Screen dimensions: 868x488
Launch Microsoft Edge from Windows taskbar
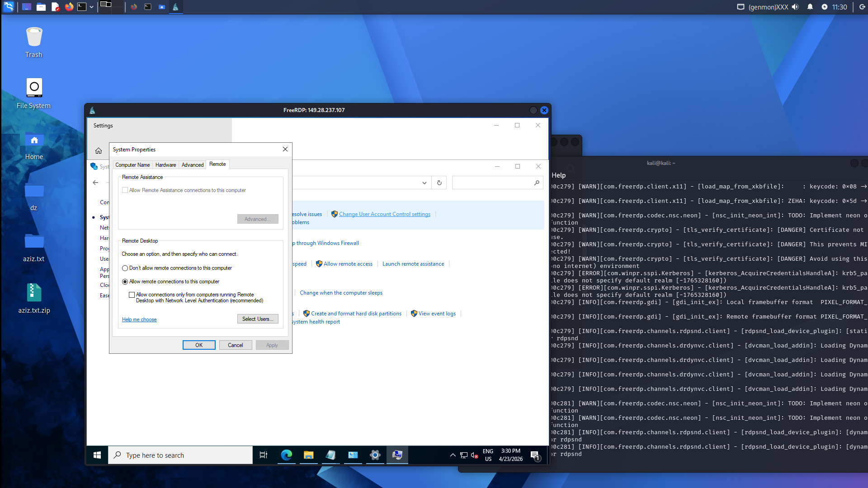pyautogui.click(x=287, y=455)
